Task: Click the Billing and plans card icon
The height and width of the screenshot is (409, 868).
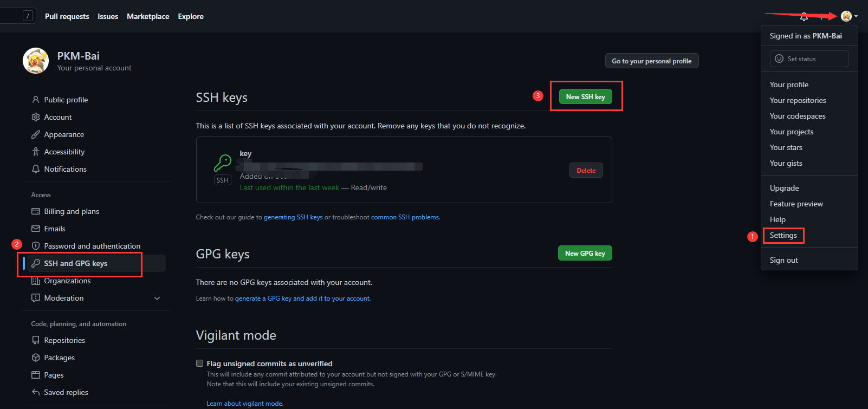Action: [x=36, y=211]
